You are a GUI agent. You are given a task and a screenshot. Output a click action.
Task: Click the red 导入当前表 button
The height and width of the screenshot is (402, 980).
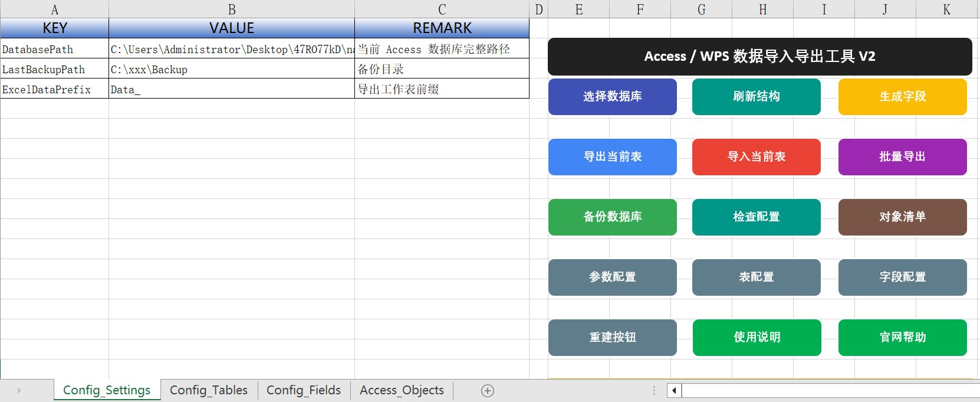point(756,157)
